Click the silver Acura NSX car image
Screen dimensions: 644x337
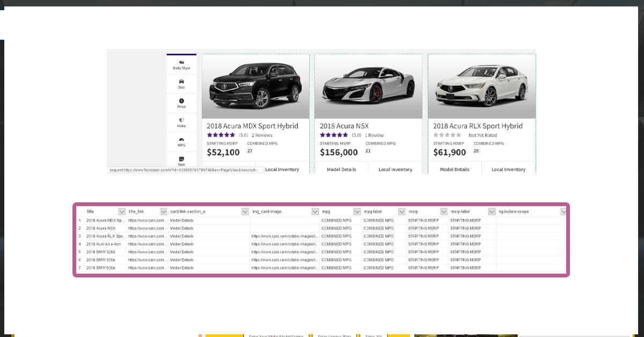[x=368, y=86]
